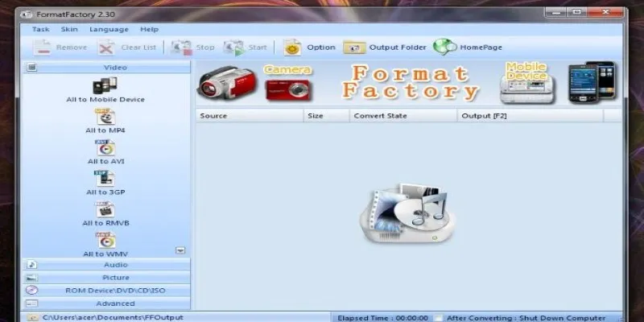Toggle After Converting Shut Down Computer checkbox

[x=438, y=318]
